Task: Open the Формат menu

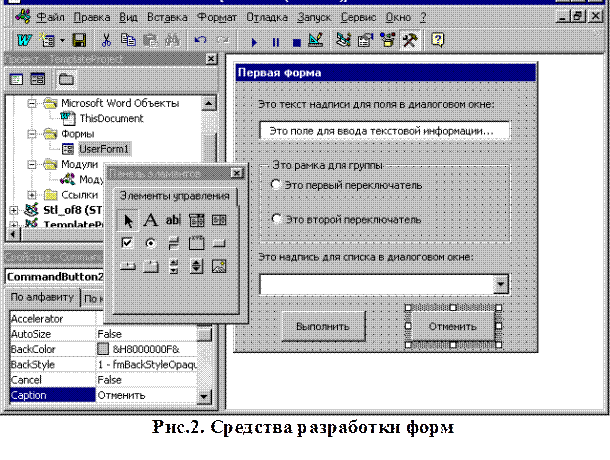Action: [217, 18]
